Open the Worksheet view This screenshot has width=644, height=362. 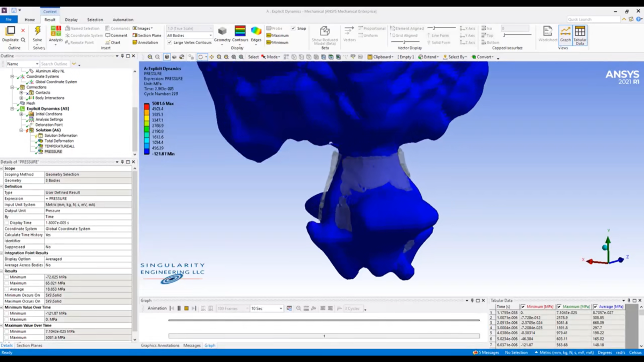(x=548, y=34)
